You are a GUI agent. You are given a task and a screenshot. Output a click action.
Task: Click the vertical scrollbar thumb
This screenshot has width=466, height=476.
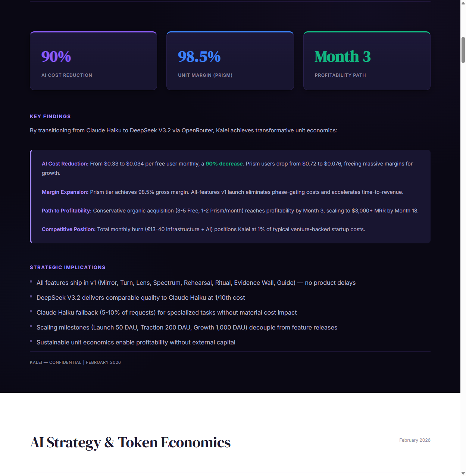pos(463,50)
